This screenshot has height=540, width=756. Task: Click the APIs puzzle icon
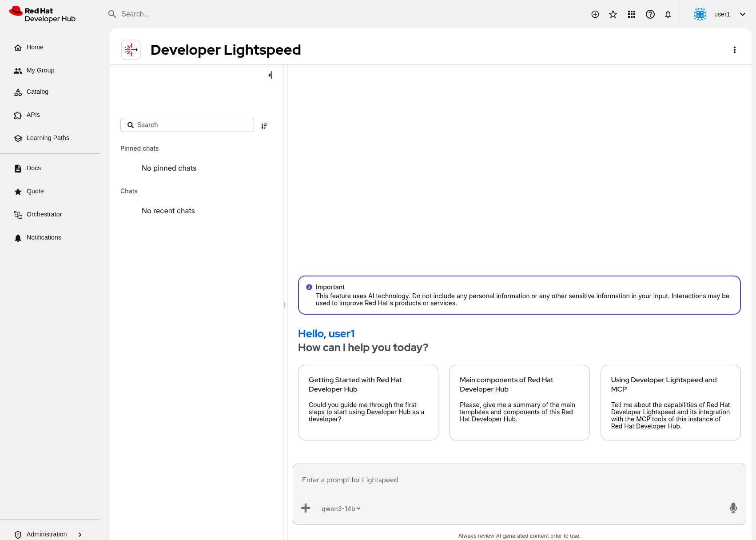18,115
